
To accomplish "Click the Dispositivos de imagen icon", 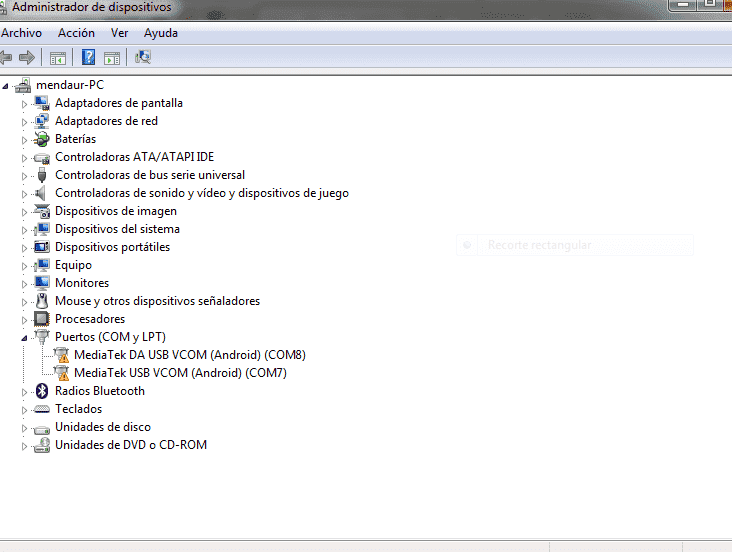I will [42, 211].
